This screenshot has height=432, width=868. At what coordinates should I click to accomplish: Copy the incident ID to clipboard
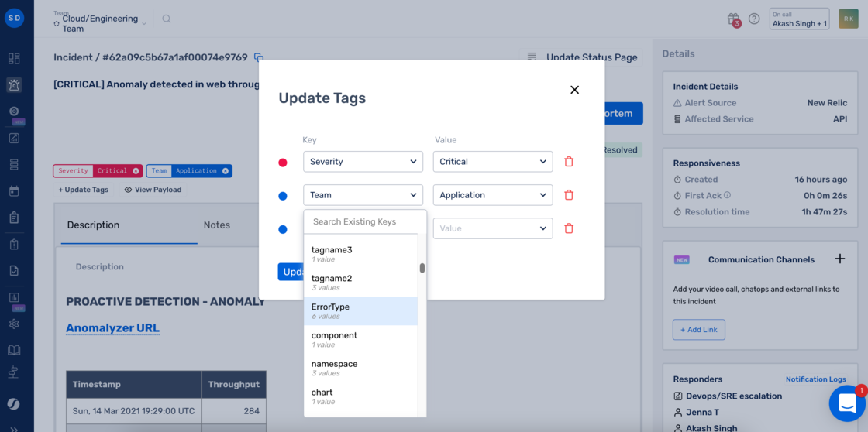click(259, 57)
